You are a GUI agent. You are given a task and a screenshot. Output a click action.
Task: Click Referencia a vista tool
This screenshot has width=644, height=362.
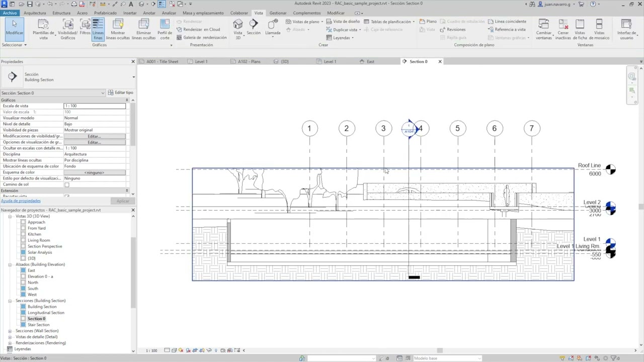[x=507, y=29]
